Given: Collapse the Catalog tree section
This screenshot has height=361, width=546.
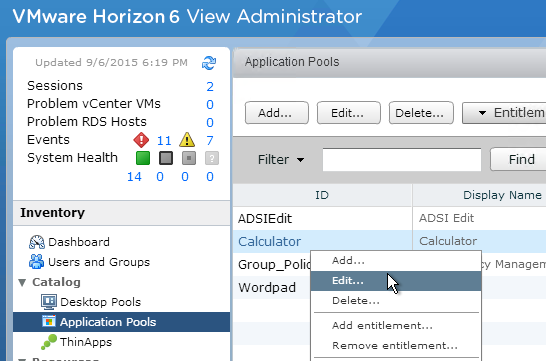Looking at the screenshot, I should click(x=22, y=282).
